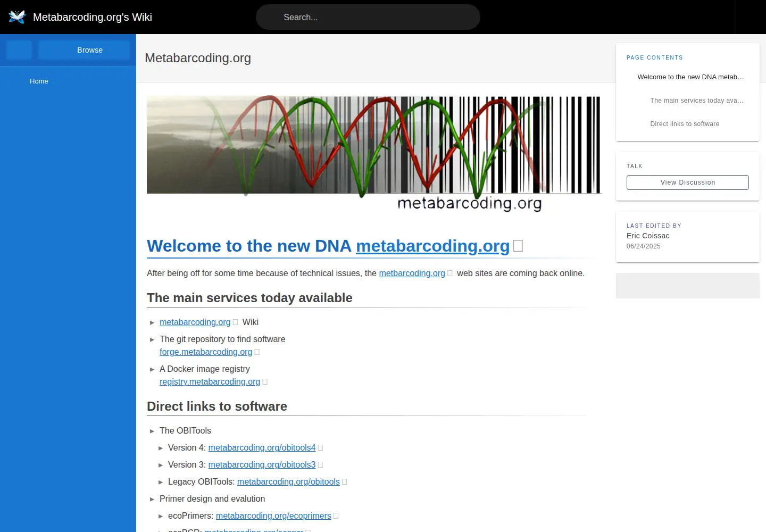
Task: Click 'The git repository to find software' text
Action: point(222,339)
